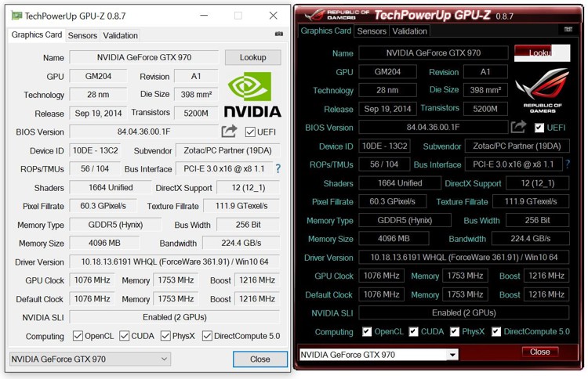Screen dimensions: 588x379
Task: Click ROPs/TMUs value in left window
Action: (95, 168)
